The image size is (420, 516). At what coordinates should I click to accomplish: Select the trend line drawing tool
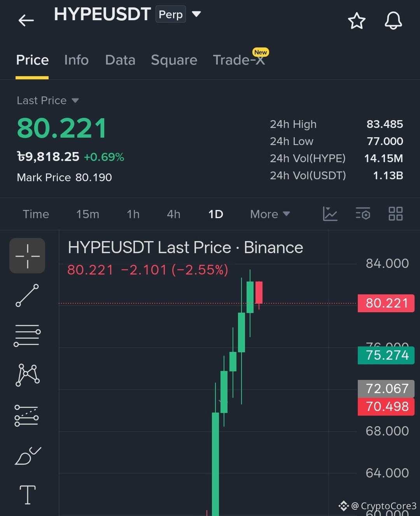27,296
